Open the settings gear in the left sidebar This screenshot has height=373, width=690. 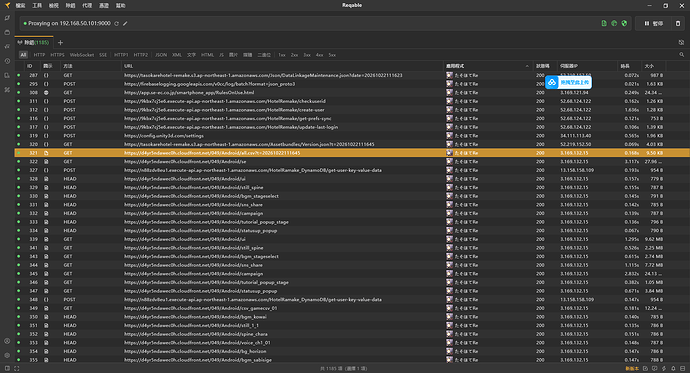(7, 355)
